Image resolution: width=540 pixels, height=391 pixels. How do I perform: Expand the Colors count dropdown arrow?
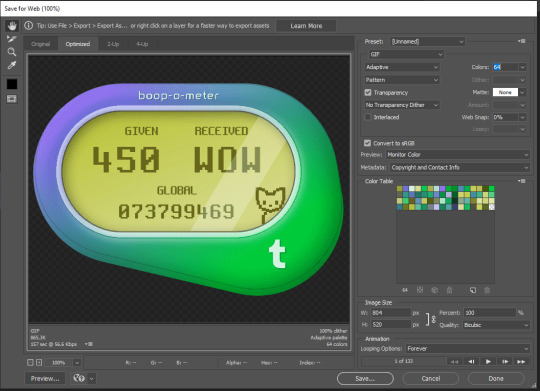click(x=522, y=67)
